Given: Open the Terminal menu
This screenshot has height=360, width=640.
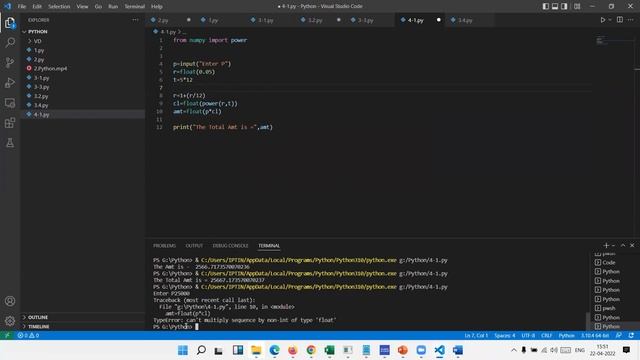Looking at the screenshot, I should pyautogui.click(x=135, y=7).
